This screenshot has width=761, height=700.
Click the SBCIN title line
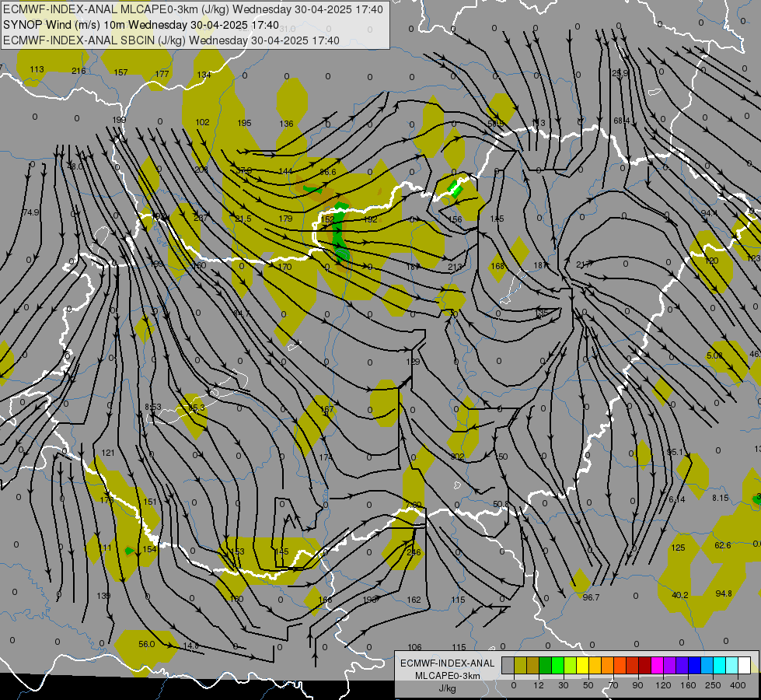[171, 40]
